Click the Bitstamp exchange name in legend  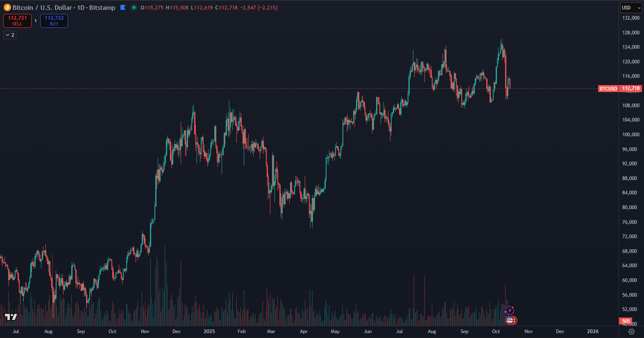[102, 8]
